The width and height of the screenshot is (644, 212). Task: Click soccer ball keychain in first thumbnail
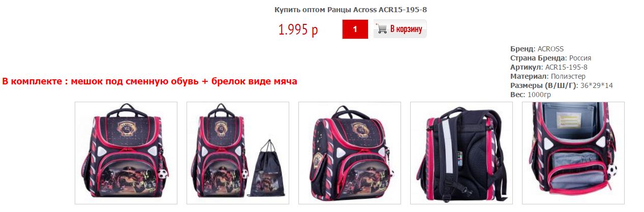coord(162,173)
